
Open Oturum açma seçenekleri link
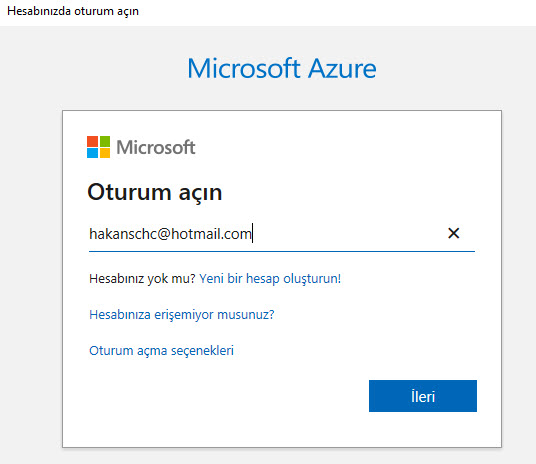161,351
